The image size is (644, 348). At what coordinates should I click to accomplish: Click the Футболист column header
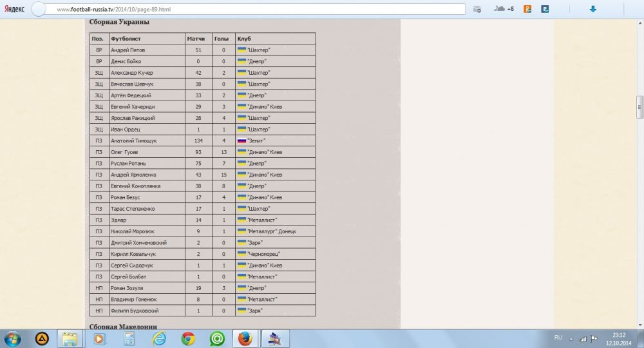click(126, 39)
